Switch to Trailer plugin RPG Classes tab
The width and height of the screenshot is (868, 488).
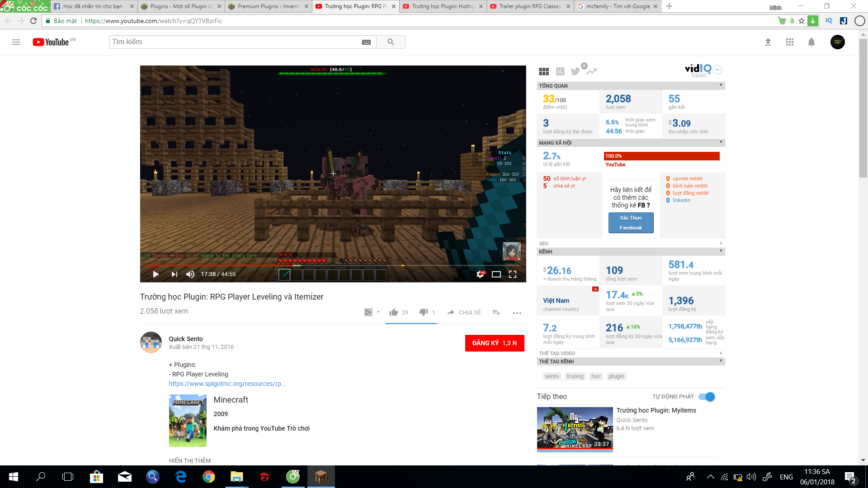tap(529, 6)
